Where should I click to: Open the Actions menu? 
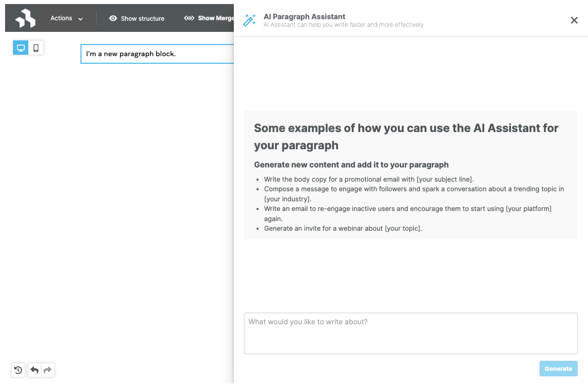(61, 18)
